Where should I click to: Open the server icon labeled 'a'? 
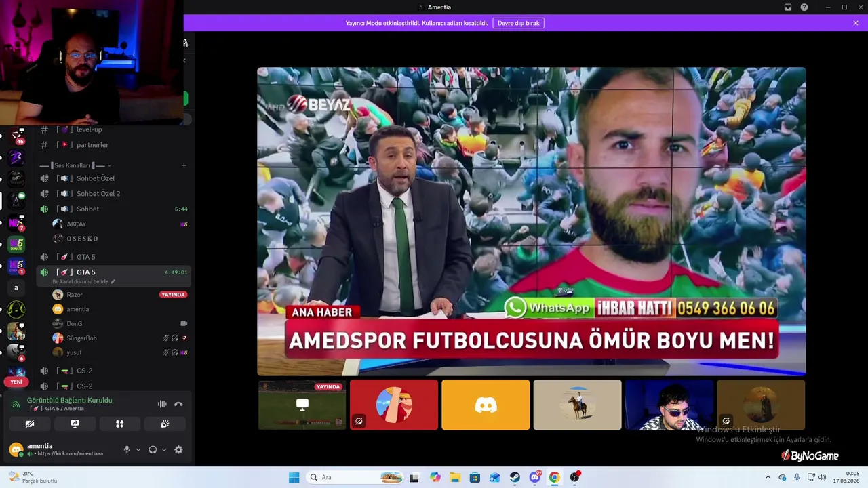(16, 287)
